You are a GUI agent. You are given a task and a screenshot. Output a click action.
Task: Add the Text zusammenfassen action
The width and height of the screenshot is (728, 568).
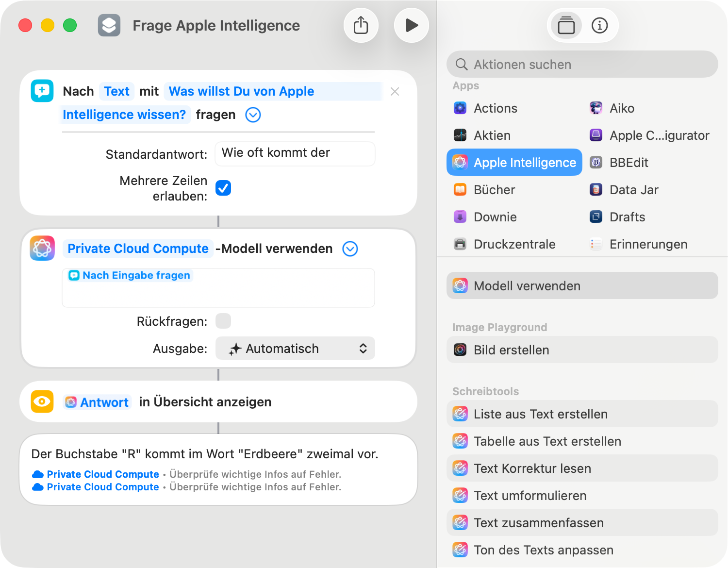[x=582, y=522]
